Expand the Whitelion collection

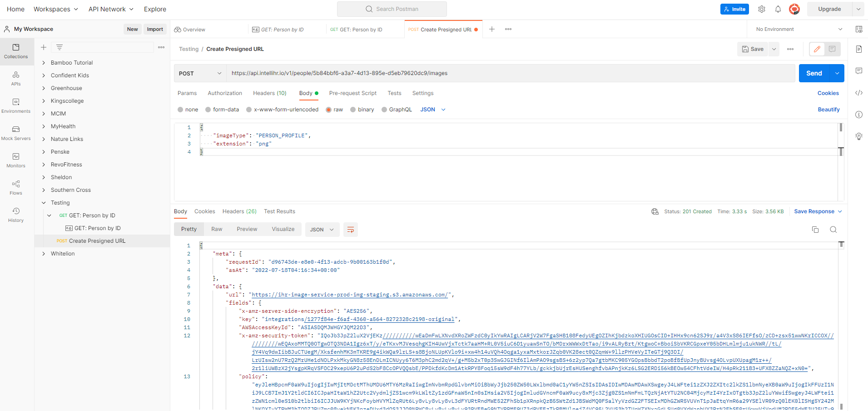click(x=44, y=254)
